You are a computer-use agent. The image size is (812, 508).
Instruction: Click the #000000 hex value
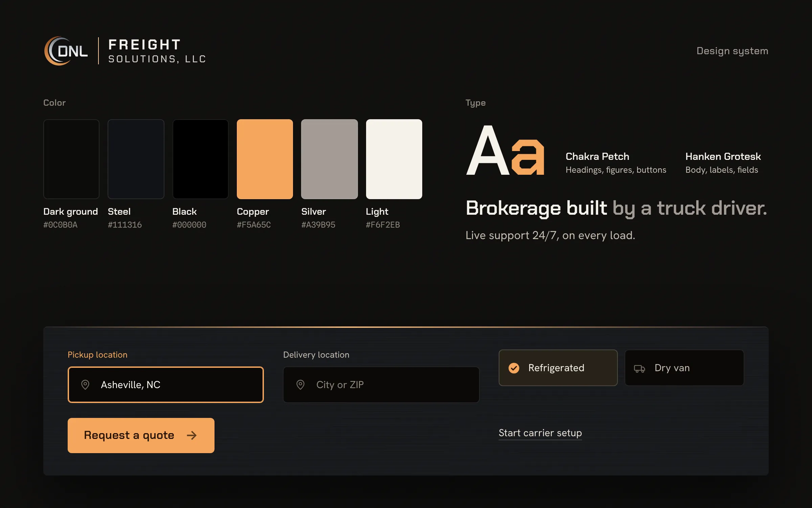coord(189,225)
